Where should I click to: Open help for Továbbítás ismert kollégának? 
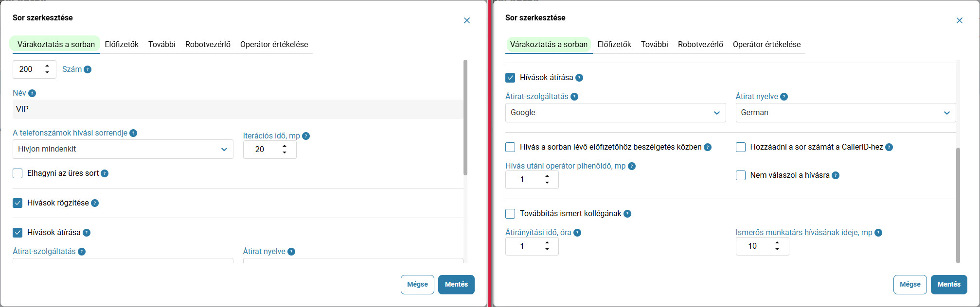pyautogui.click(x=627, y=214)
